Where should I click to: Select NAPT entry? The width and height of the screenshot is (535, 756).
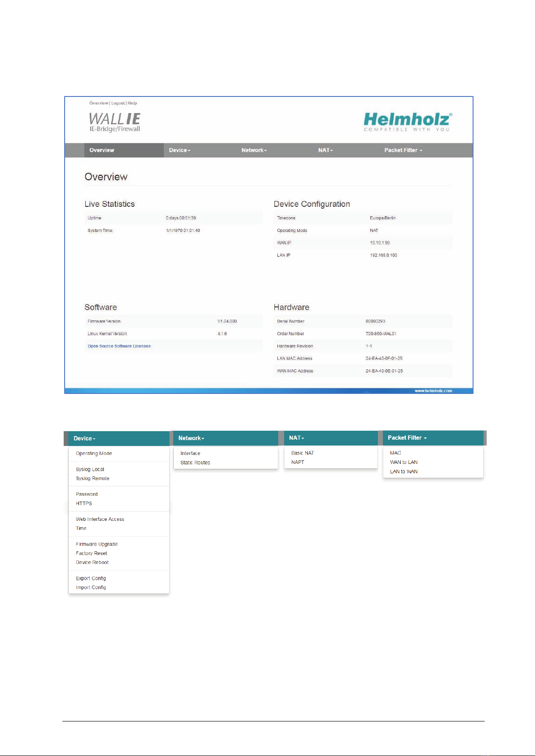(298, 462)
